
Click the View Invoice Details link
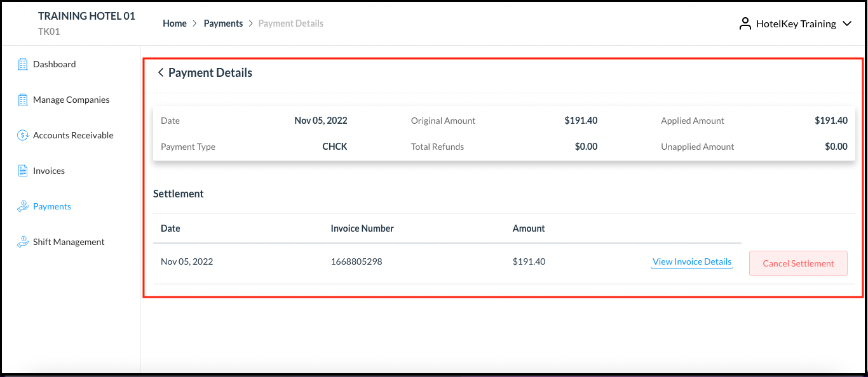point(692,261)
